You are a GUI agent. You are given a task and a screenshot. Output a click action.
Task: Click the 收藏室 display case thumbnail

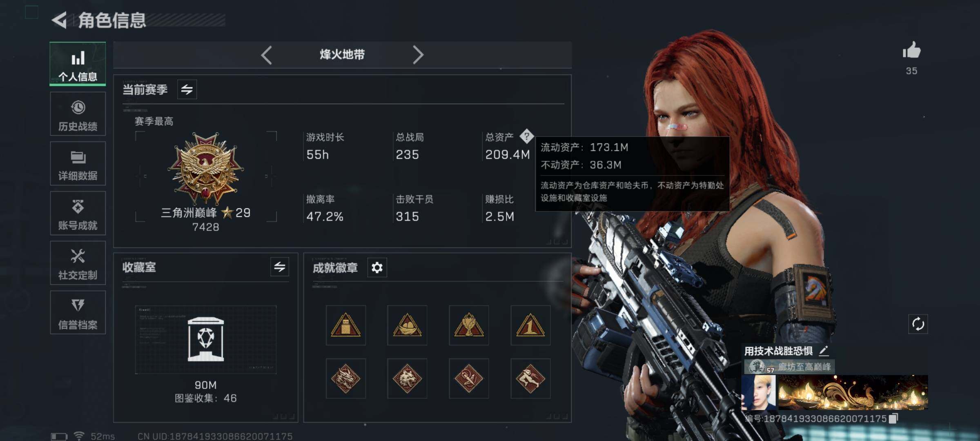pos(206,340)
